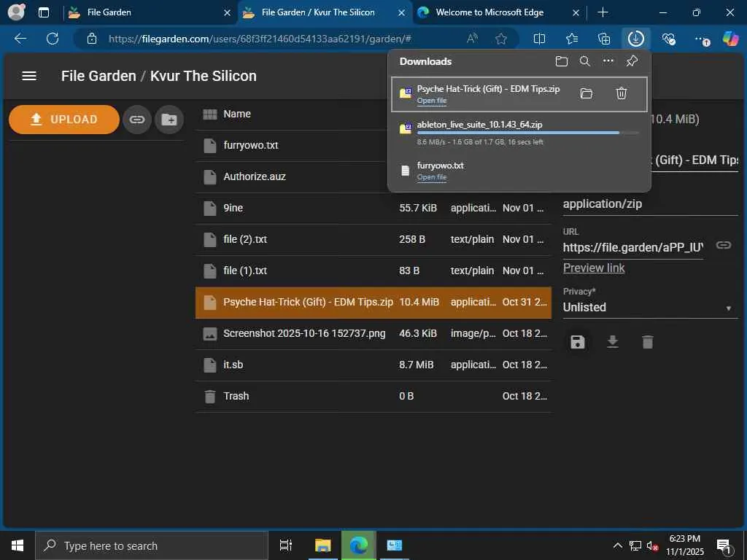Click the Preview link in details panel
The width and height of the screenshot is (747, 560).
(594, 268)
